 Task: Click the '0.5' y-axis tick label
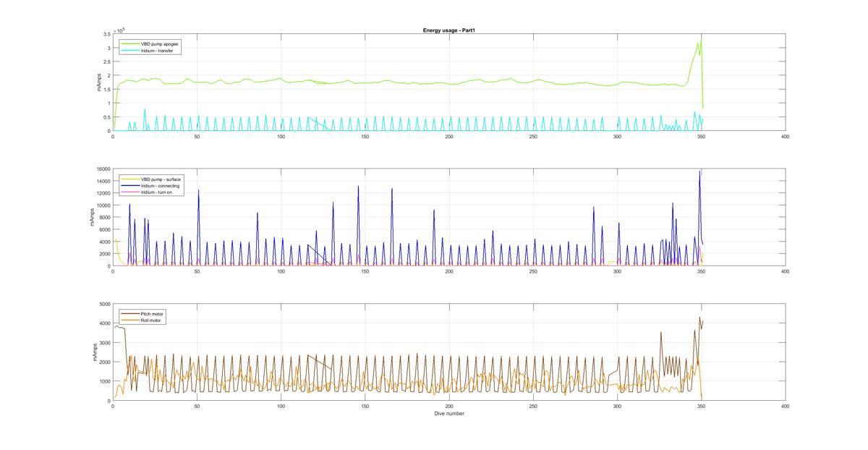(x=106, y=117)
